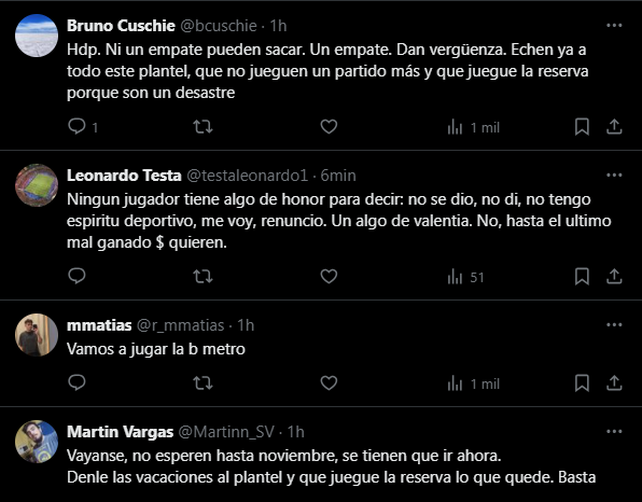Screen dimensions: 642x502
Task: Share Bruno Cuschie's tweet
Action: pyautogui.click(x=614, y=127)
